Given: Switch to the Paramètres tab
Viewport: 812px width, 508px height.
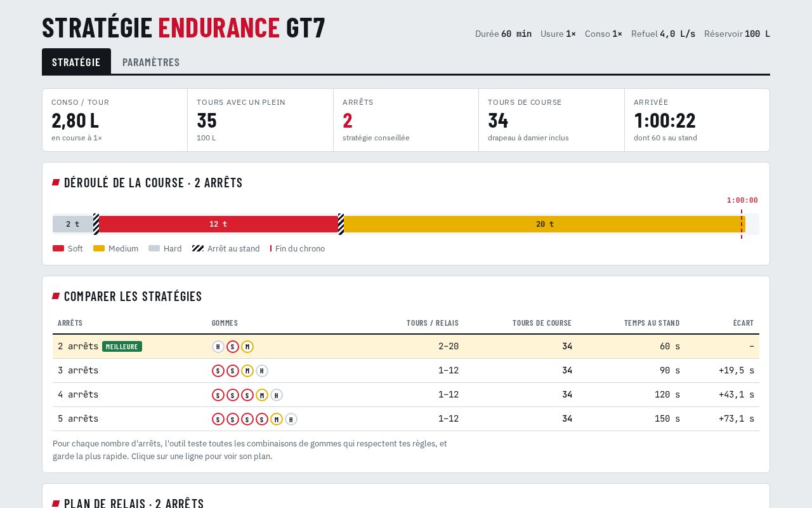Looking at the screenshot, I should click(x=151, y=62).
